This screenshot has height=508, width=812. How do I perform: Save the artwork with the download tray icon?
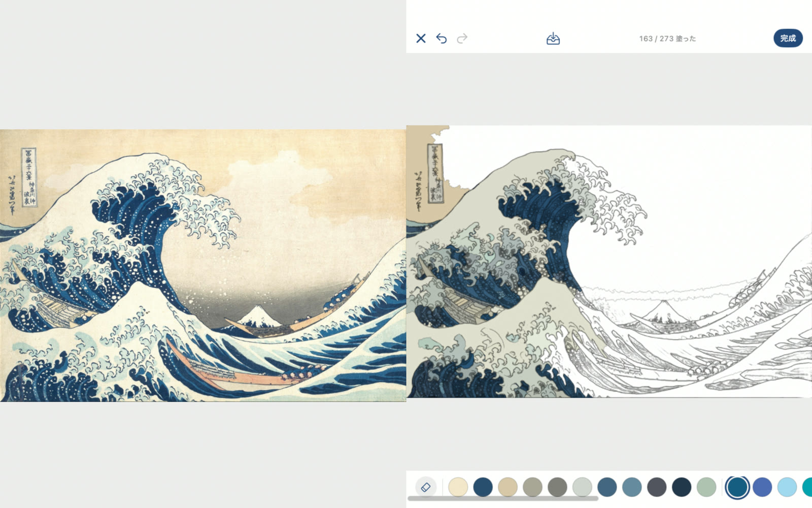click(x=553, y=39)
